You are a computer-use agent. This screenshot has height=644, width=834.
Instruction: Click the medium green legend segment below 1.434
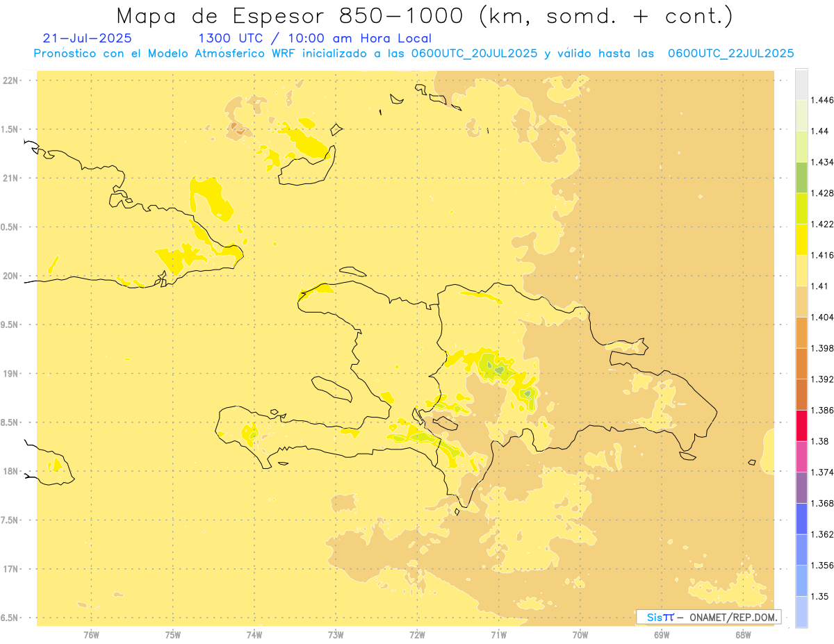point(801,177)
